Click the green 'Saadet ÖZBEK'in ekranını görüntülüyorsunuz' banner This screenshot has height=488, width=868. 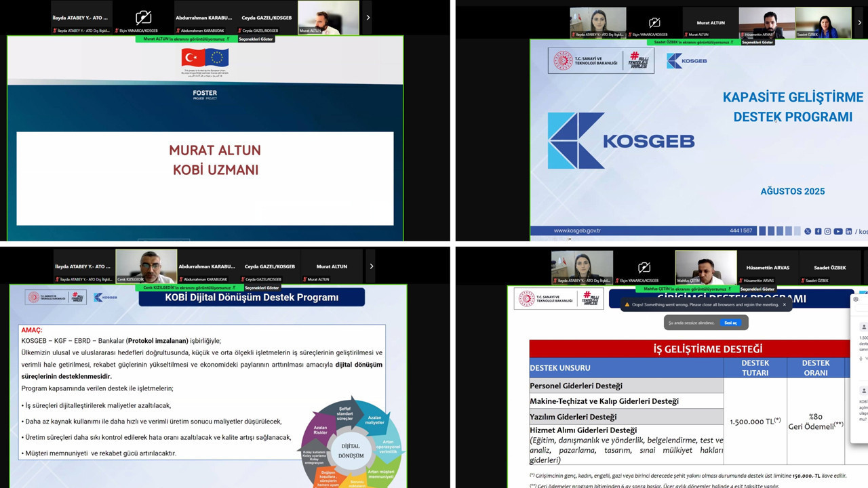pyautogui.click(x=693, y=42)
